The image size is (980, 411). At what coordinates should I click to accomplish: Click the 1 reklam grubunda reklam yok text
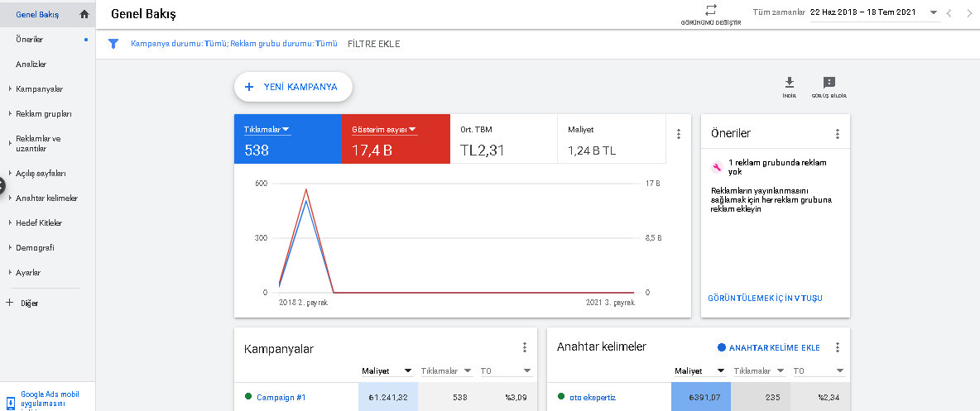pyautogui.click(x=777, y=167)
